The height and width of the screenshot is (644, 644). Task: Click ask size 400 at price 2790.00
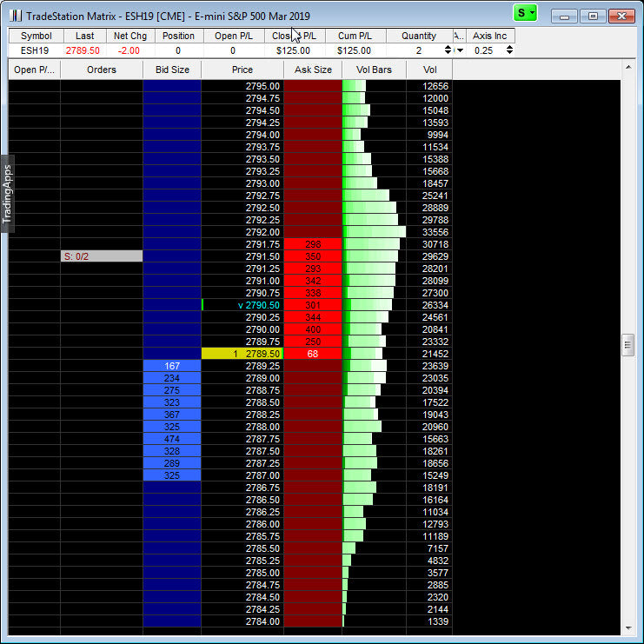tap(313, 329)
